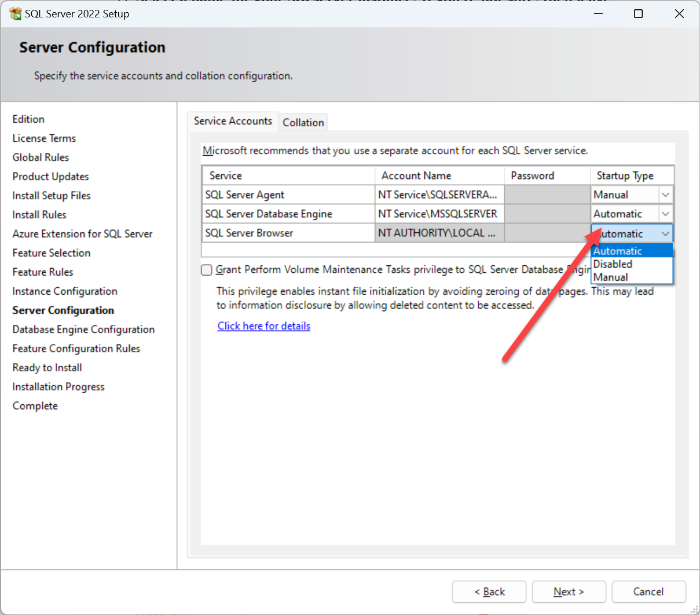The image size is (700, 615).
Task: Select Automatic in the startup type list
Action: click(x=632, y=251)
